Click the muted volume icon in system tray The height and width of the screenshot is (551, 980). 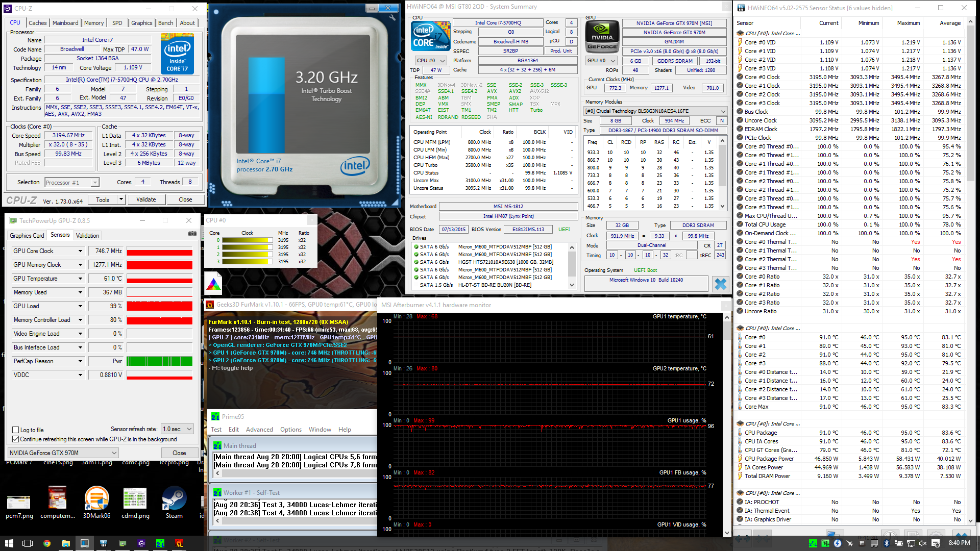(923, 543)
